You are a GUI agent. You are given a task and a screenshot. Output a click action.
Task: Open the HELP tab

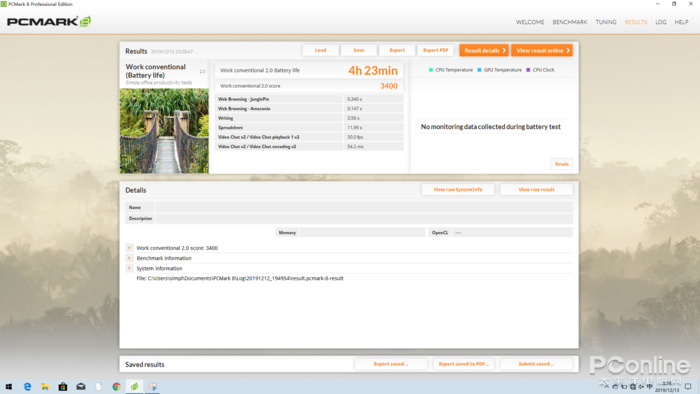pos(681,22)
